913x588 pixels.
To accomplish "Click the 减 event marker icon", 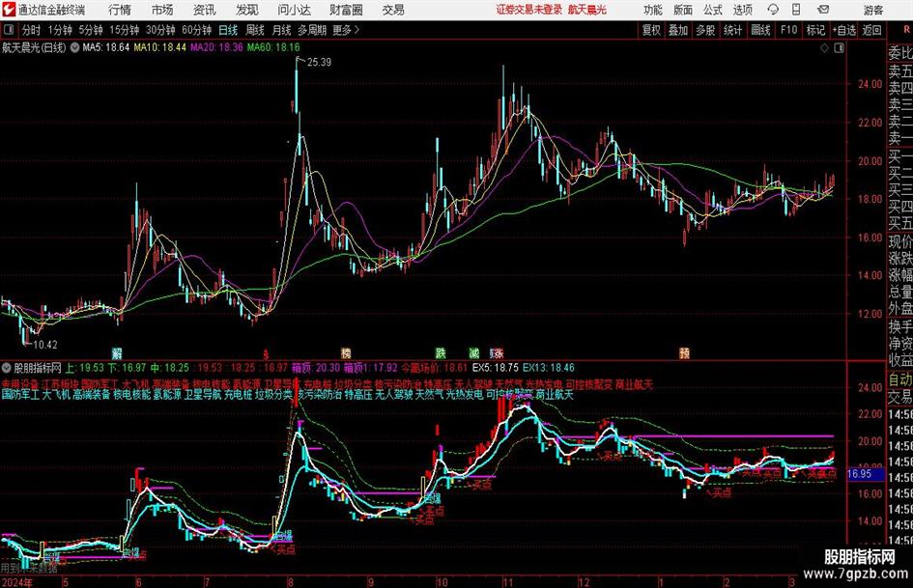I will pos(474,352).
